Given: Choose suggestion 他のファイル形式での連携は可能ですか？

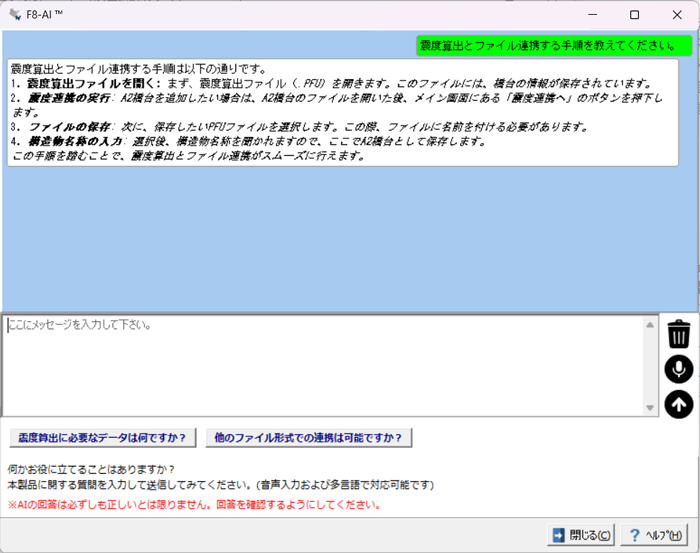Looking at the screenshot, I should pyautogui.click(x=309, y=437).
